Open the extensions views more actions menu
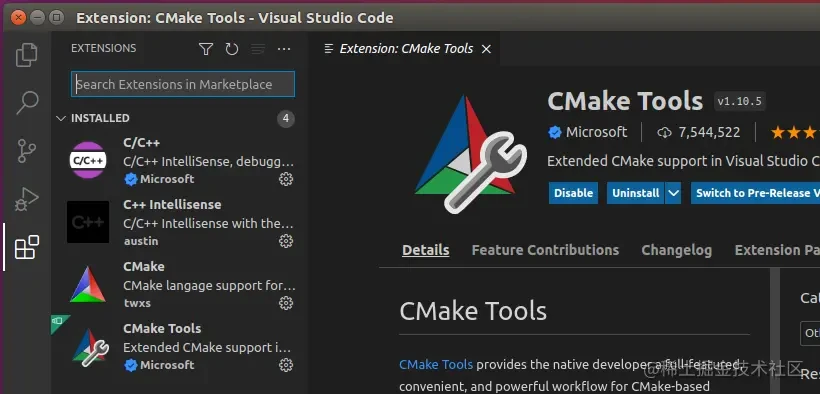Image resolution: width=820 pixels, height=394 pixels. (284, 49)
